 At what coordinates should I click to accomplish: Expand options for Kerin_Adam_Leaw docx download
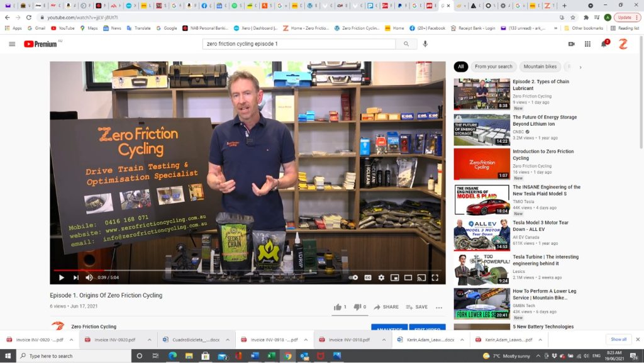pos(462,340)
